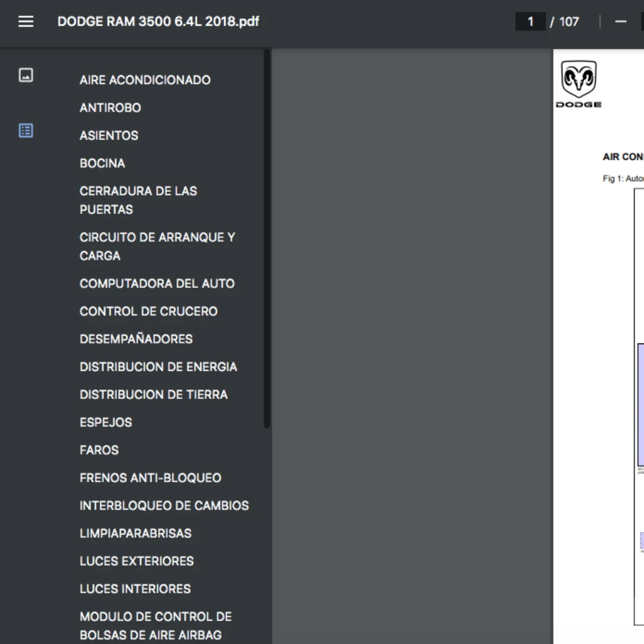The height and width of the screenshot is (644, 644).
Task: Open the ESPEJOS outline entry
Action: click(106, 422)
